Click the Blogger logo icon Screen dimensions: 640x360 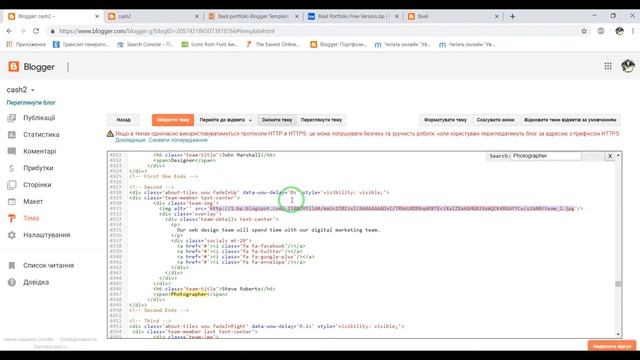click(x=13, y=67)
